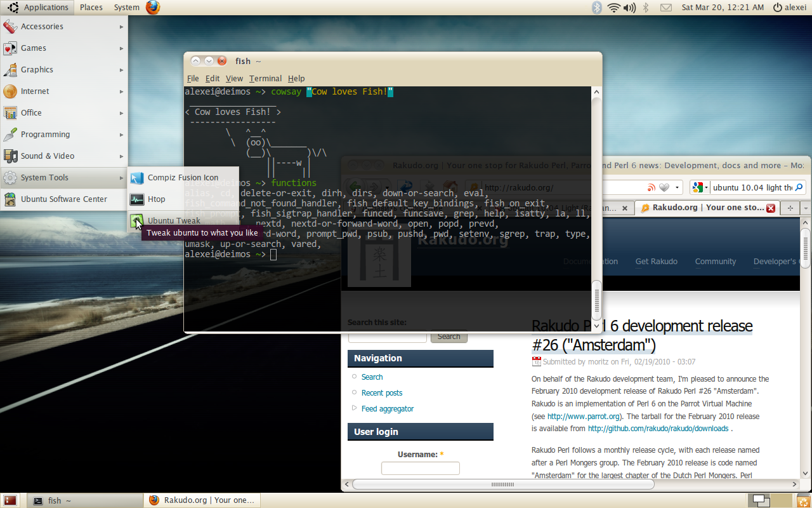Screen dimensions: 812x508
Task: Click the terminal vertical scrollbar handle
Action: click(596, 301)
